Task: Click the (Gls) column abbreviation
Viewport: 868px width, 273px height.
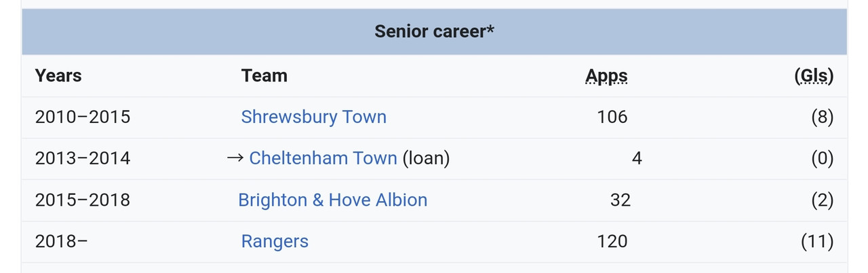Action: 814,75
